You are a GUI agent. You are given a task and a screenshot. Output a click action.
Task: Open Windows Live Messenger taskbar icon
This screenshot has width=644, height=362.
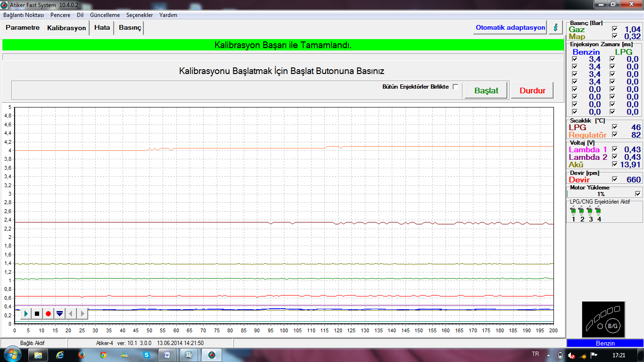[125, 354]
